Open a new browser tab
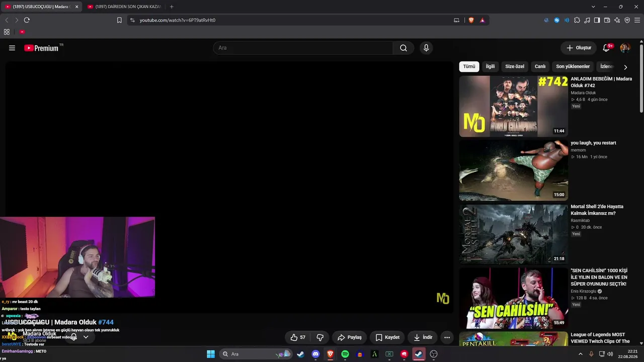Viewport: 644px width, 362px height. 172,7
